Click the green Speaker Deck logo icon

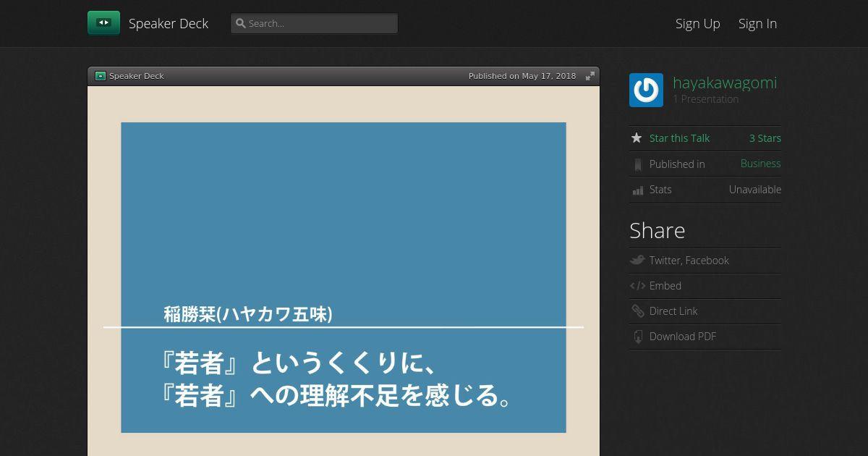103,23
